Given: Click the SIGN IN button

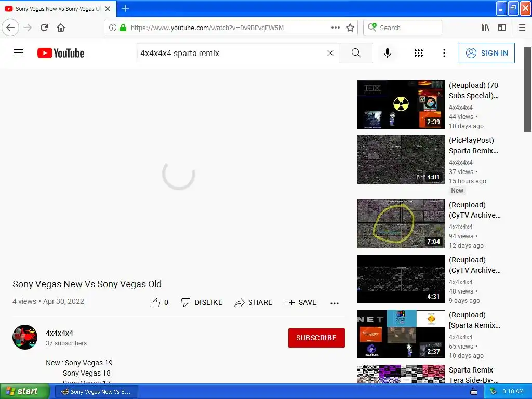Looking at the screenshot, I should [x=486, y=53].
